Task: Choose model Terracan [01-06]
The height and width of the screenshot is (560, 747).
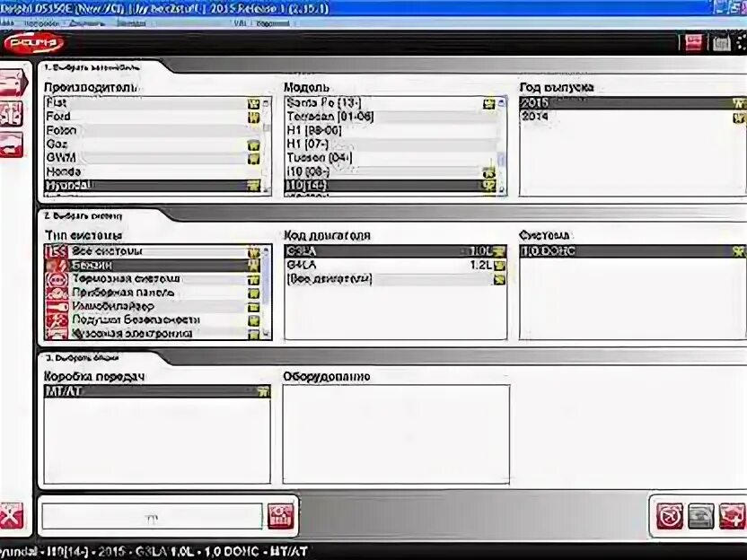Action: pos(391,117)
